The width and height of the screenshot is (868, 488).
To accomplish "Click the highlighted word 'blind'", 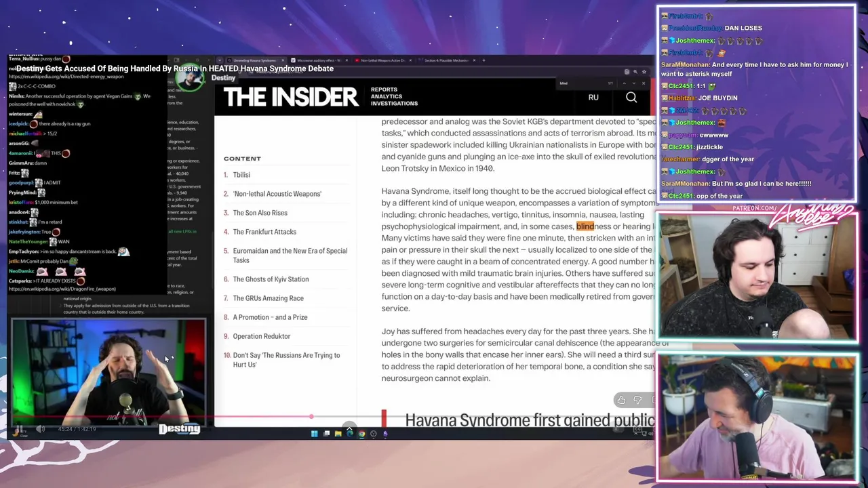I will 585,226.
